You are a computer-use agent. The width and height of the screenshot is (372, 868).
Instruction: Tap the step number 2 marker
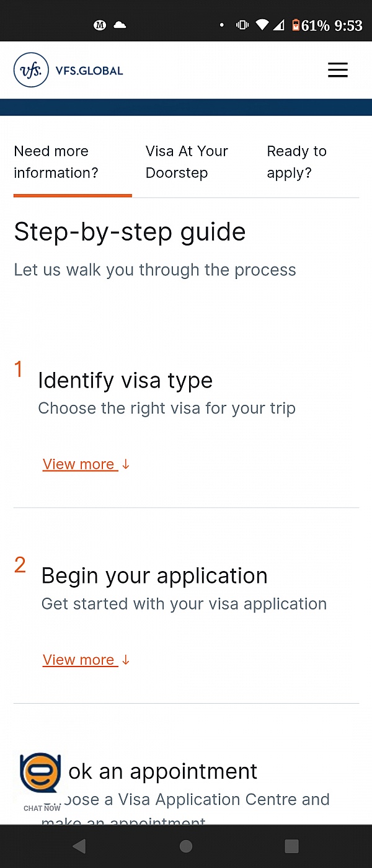20,565
